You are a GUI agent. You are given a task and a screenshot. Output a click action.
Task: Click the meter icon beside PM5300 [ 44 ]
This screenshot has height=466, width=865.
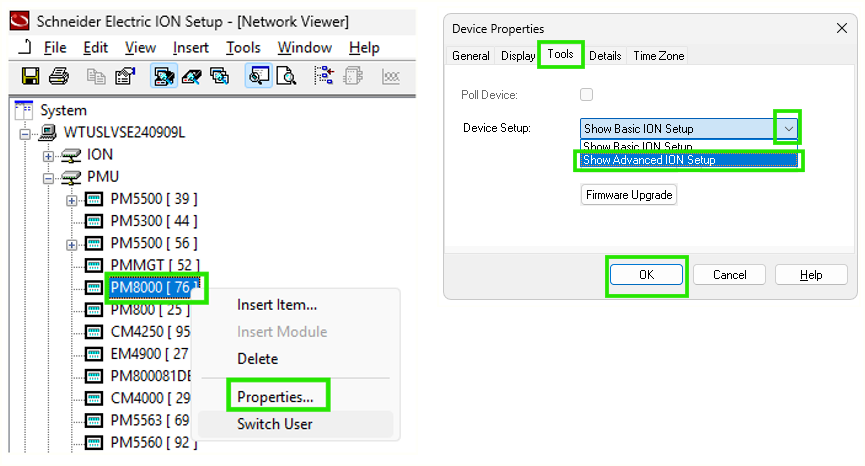[x=94, y=221]
